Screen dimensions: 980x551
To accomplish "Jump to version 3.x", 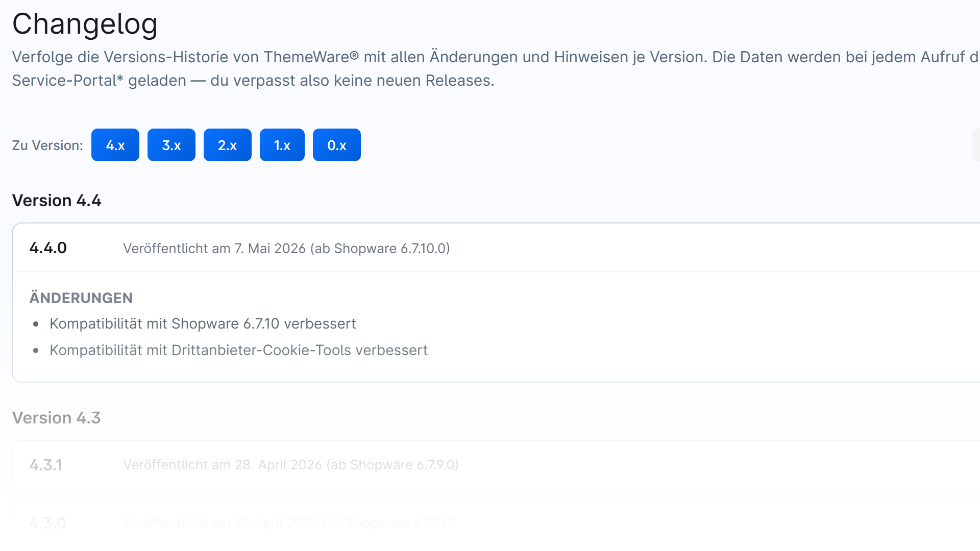I will point(171,145).
